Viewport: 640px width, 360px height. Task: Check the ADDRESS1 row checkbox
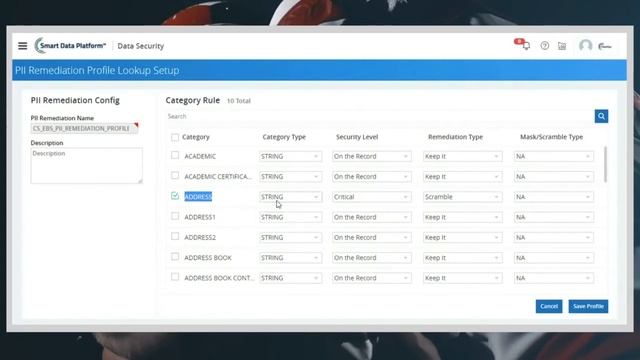click(x=175, y=216)
